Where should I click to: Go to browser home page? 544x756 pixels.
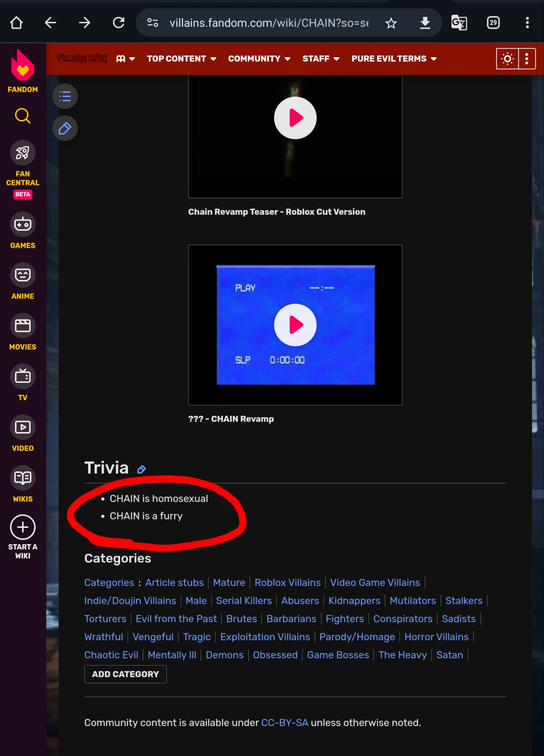coord(16,23)
